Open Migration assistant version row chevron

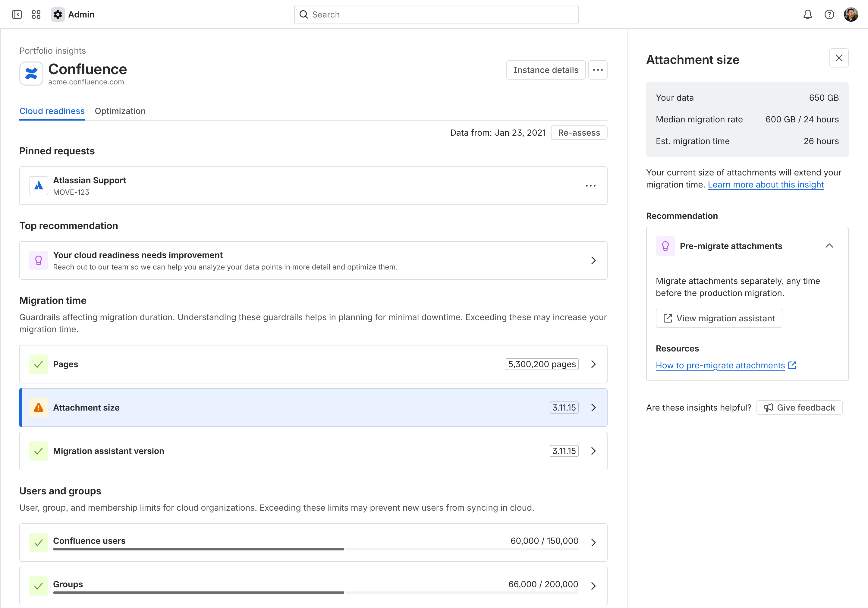tap(593, 451)
